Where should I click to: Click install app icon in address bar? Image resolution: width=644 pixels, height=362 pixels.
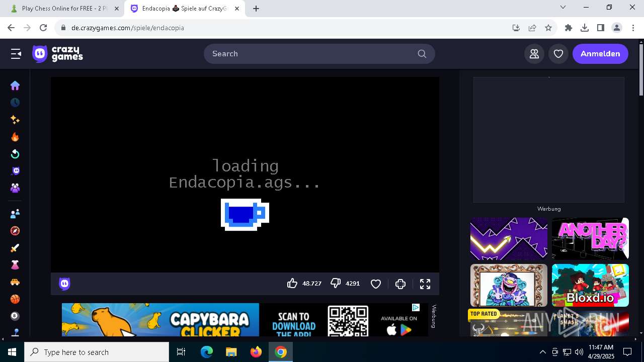point(516,28)
